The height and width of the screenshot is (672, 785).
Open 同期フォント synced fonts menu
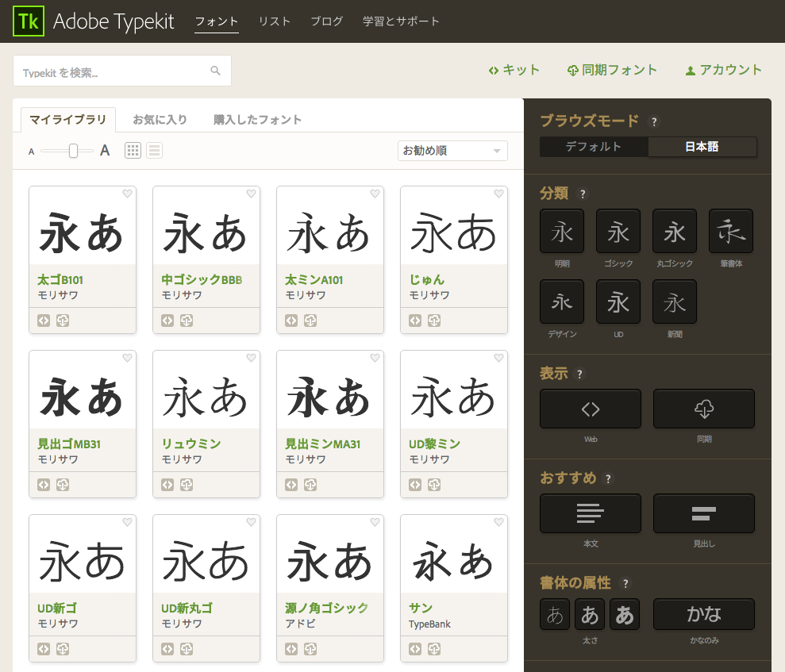(612, 70)
